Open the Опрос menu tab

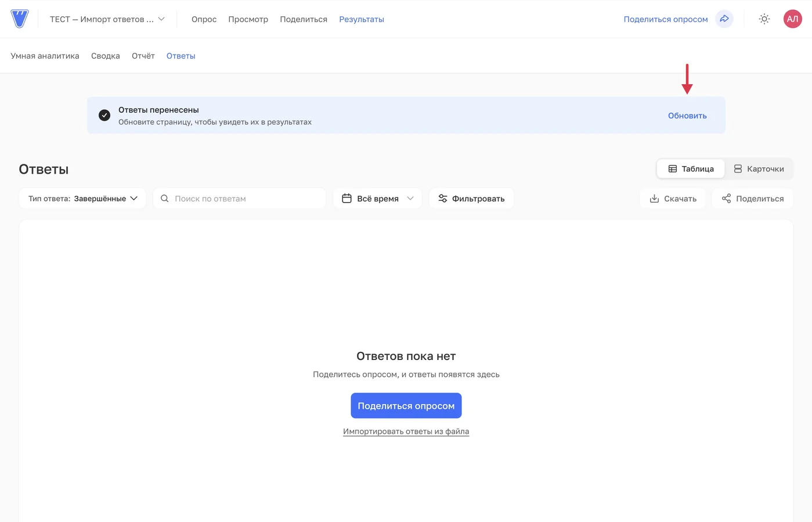tap(204, 19)
